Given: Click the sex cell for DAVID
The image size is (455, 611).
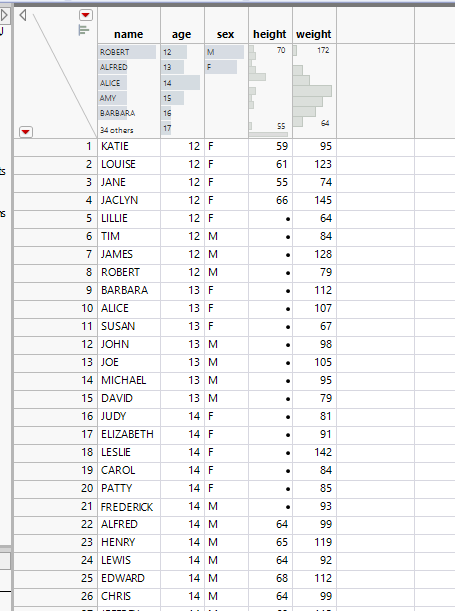Looking at the screenshot, I should (x=226, y=398).
